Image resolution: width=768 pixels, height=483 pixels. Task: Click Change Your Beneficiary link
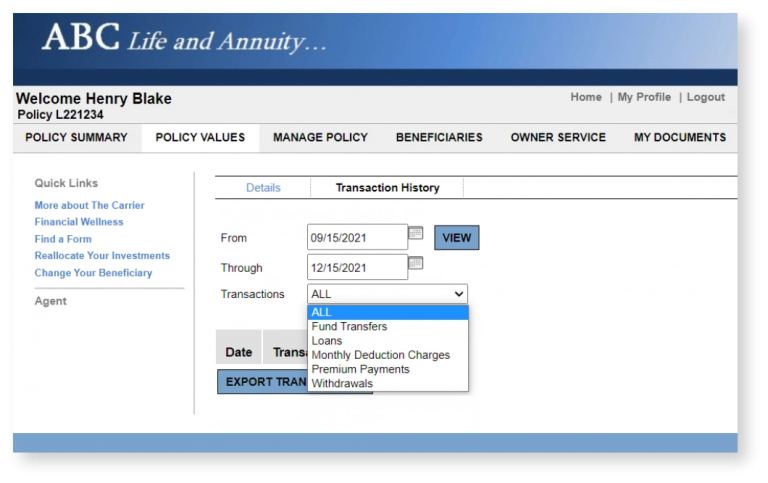(x=93, y=273)
